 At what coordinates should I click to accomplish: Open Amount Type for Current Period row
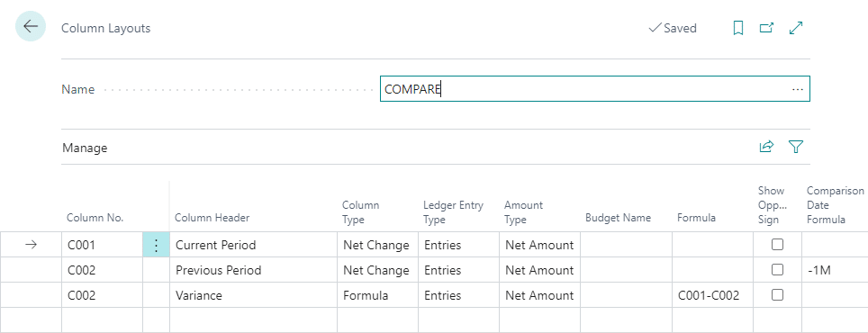[539, 245]
